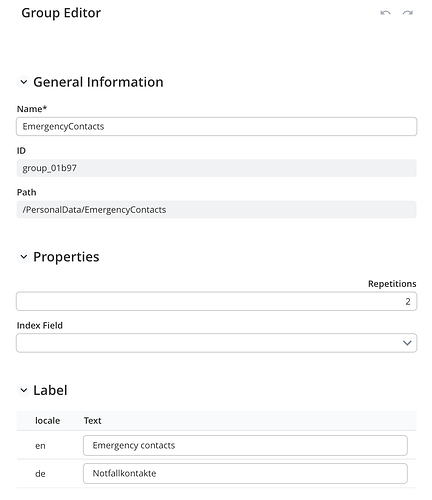Click the German label field Notfallkontakte
This screenshot has height=500, width=432.
[245, 473]
